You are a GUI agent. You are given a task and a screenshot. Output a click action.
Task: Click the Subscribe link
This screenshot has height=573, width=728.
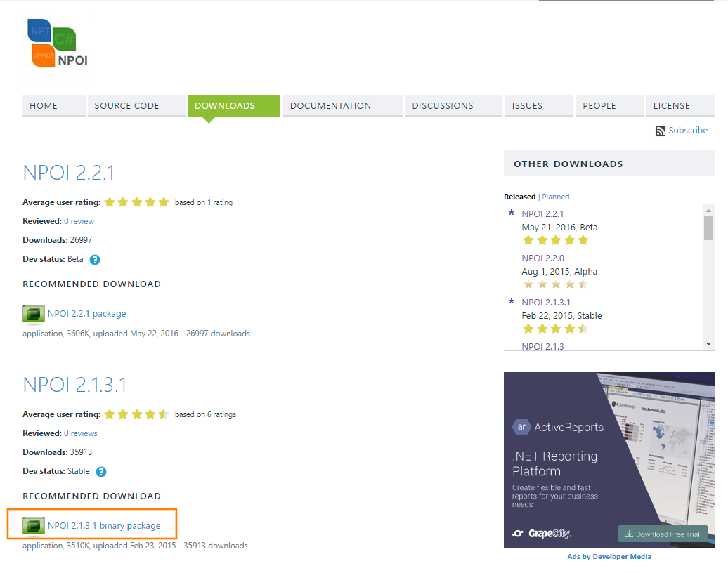click(688, 131)
